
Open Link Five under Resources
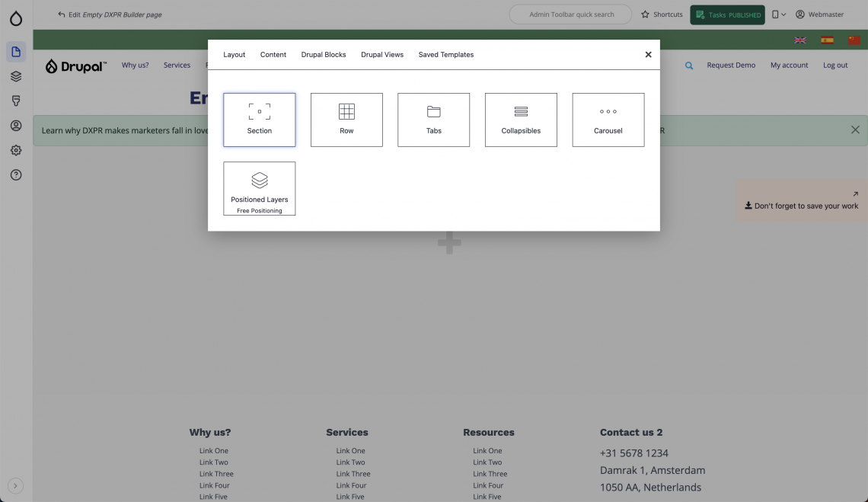pyautogui.click(x=487, y=497)
